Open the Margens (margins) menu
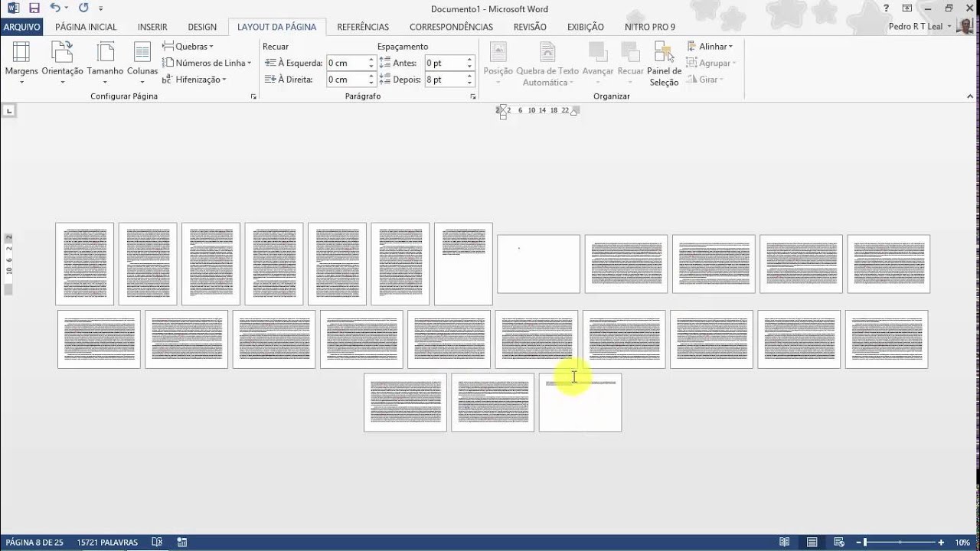The height and width of the screenshot is (551, 980). (21, 63)
